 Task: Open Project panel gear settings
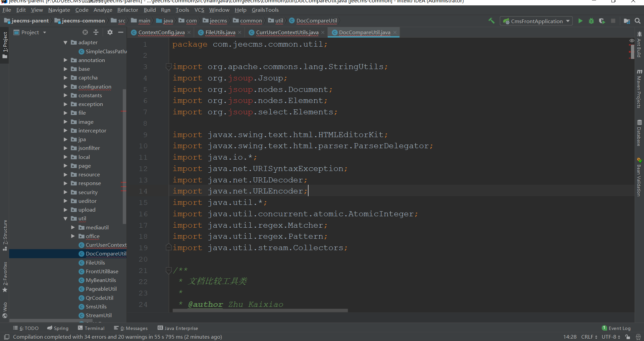click(x=110, y=32)
